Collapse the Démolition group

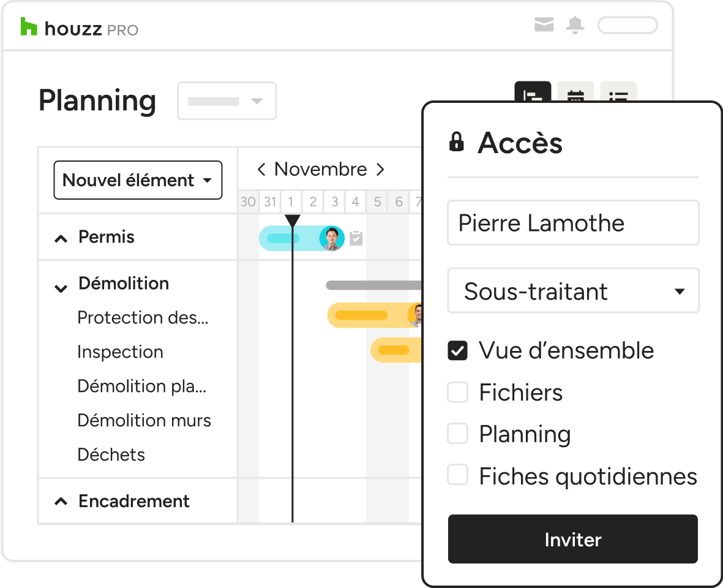[x=61, y=288]
